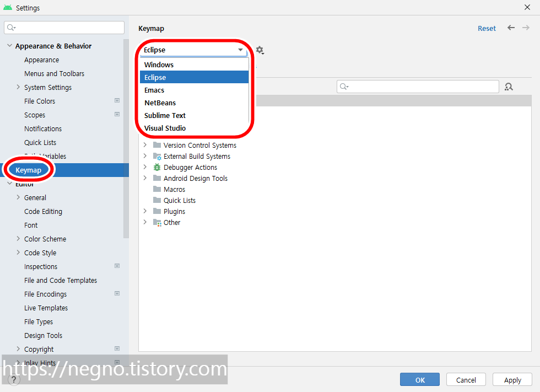Viewport: 540px width, 392px height.
Task: Click search magnifier in settings search box
Action: click(12, 28)
